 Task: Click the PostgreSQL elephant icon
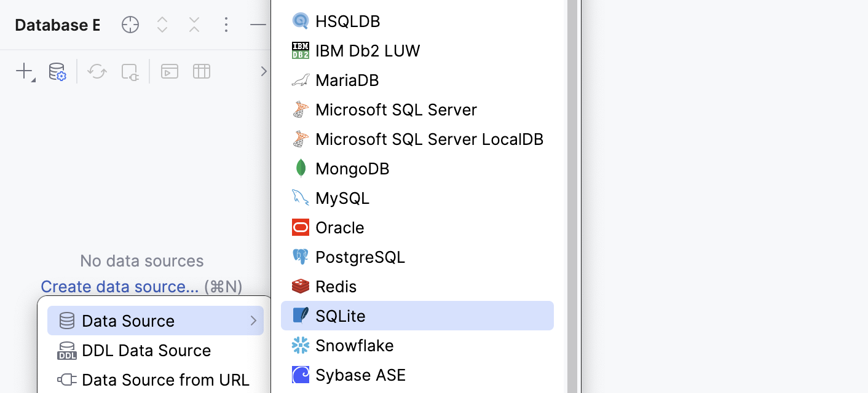click(301, 257)
